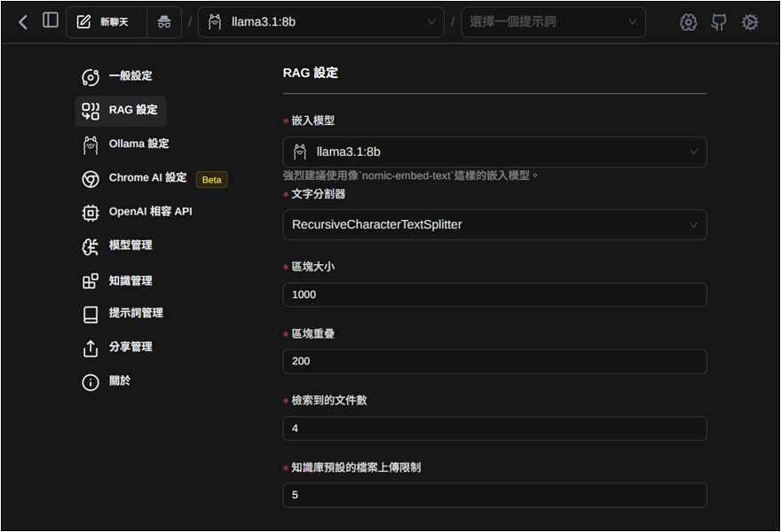Open OpenAI 相容 API sidebar item
Screen dimensions: 781x532
tap(137, 212)
